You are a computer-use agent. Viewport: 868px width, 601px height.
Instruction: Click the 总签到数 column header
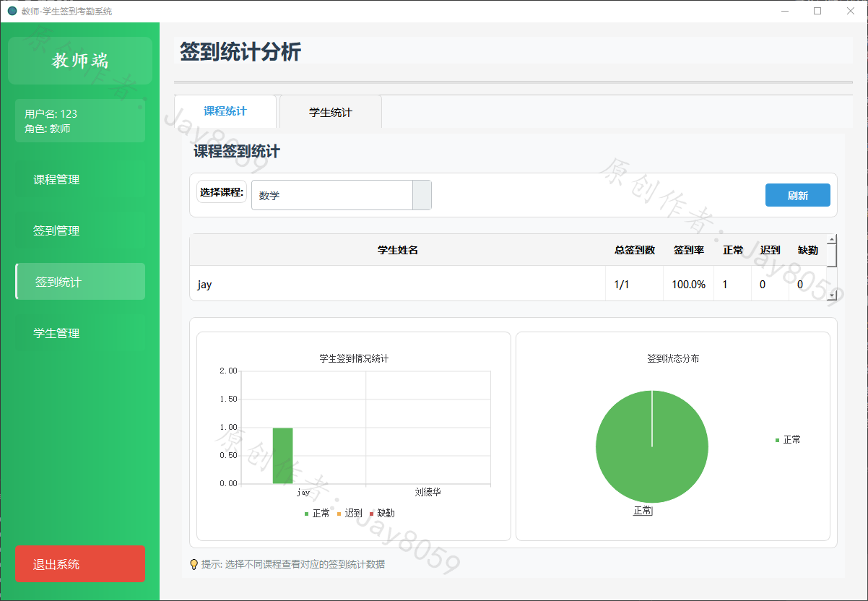635,250
